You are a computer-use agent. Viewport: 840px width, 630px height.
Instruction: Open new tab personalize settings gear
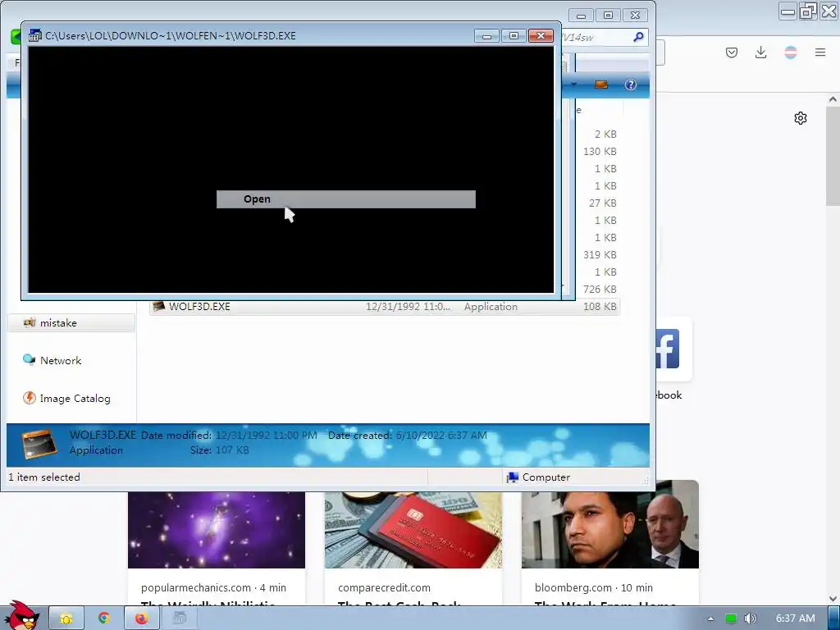[x=801, y=118]
